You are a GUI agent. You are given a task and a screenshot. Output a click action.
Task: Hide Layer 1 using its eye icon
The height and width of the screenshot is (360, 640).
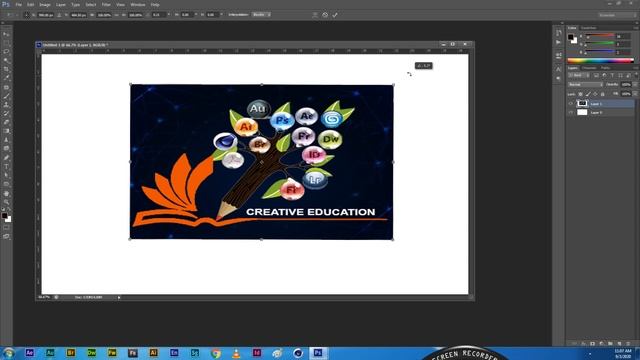571,104
